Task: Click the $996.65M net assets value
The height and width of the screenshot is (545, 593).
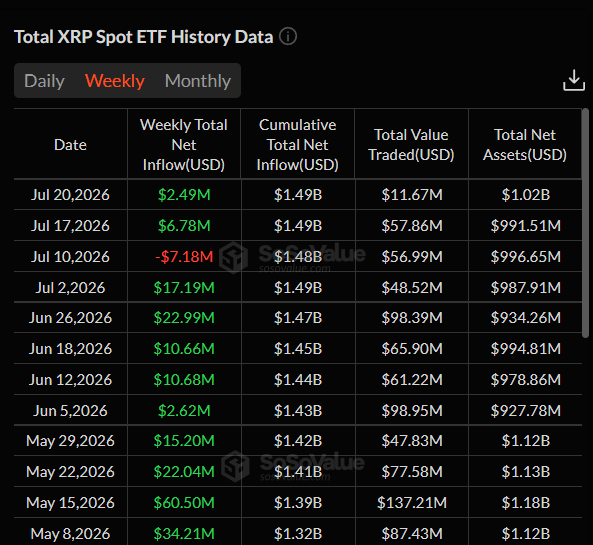Action: click(x=526, y=257)
